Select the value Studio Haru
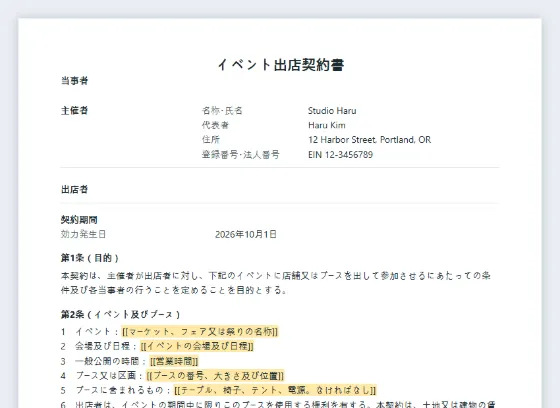560x408 pixels. [x=332, y=110]
